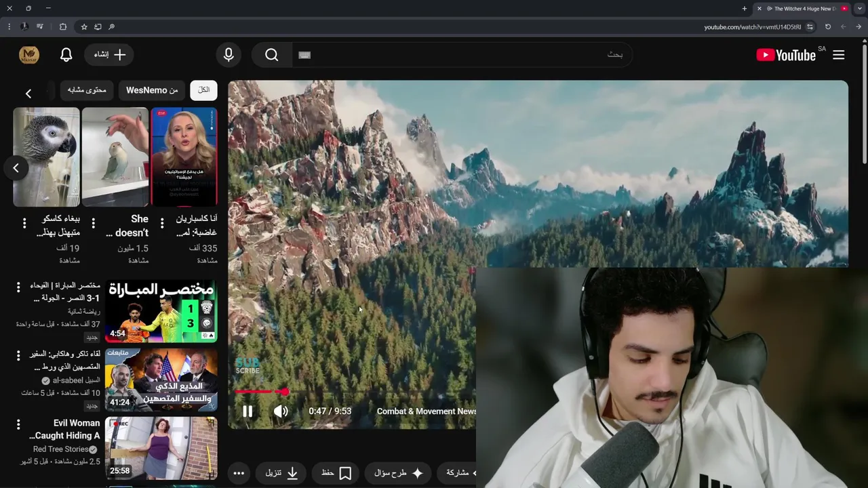Open the Chrome profile avatar

tap(24, 27)
